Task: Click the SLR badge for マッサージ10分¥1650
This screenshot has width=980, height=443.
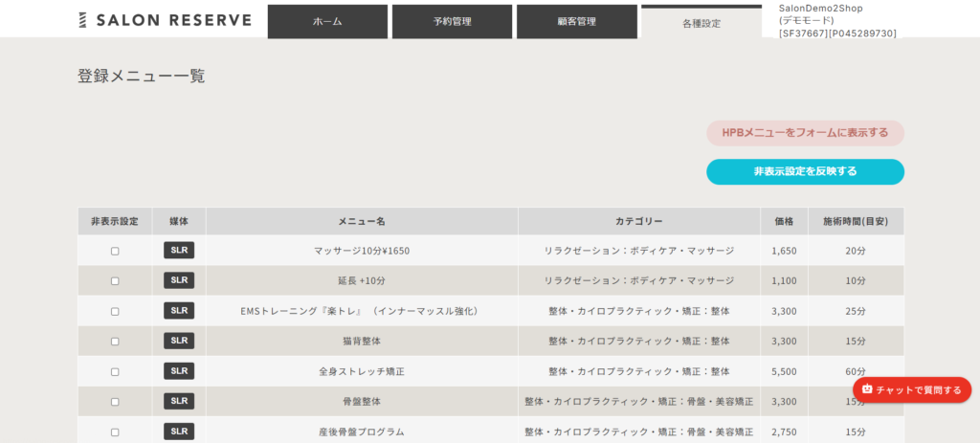Action: (179, 251)
